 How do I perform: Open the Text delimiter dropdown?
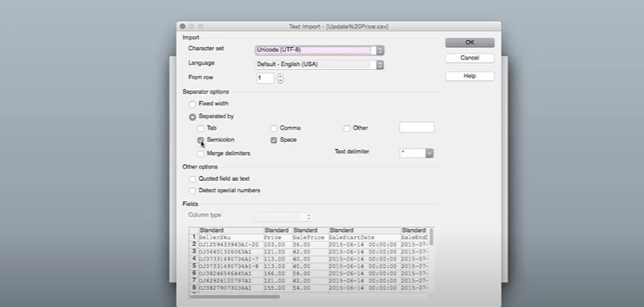tap(416, 153)
